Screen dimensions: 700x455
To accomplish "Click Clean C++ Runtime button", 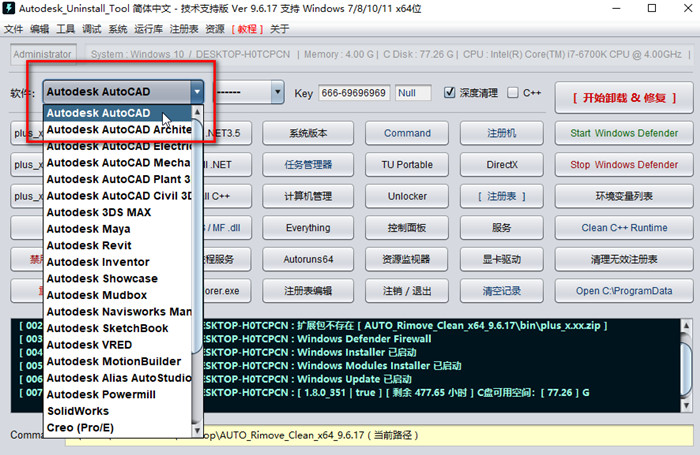I will coord(624,228).
